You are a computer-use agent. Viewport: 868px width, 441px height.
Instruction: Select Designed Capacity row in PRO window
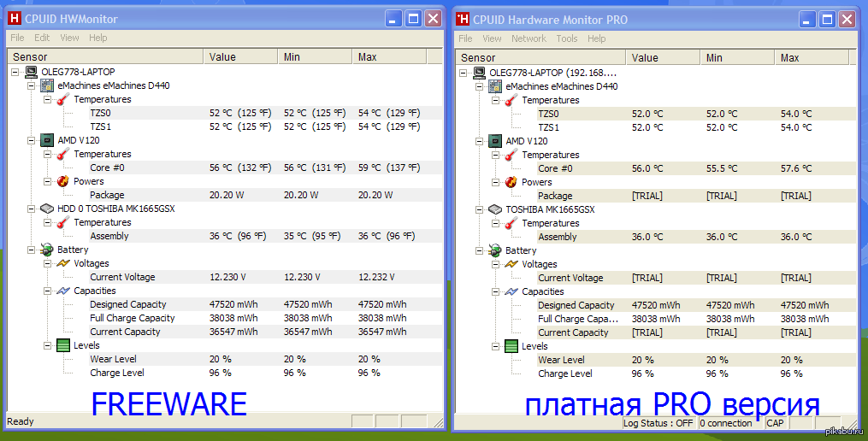tap(696, 305)
